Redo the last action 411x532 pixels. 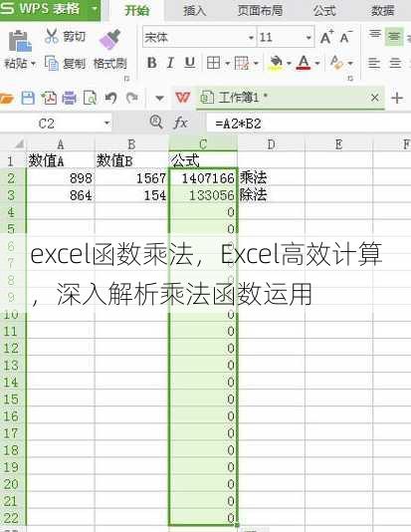[131, 98]
